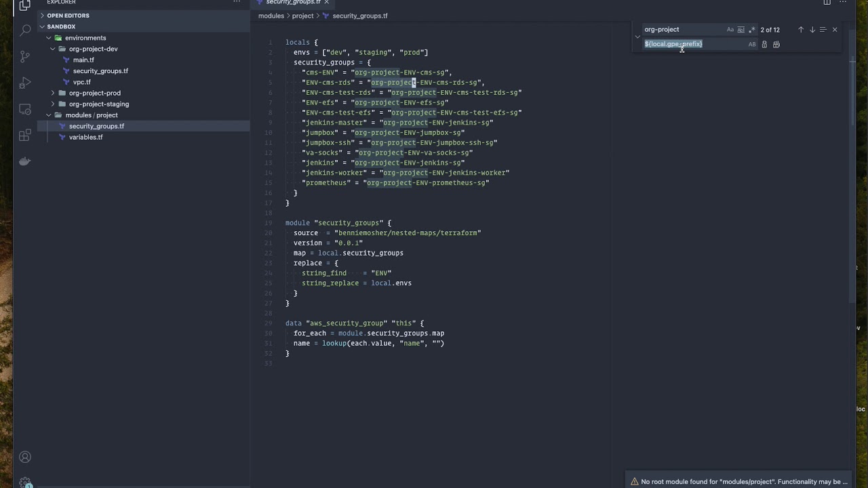Click the 2 of 12 match count
868x488 pixels.
[x=770, y=30]
